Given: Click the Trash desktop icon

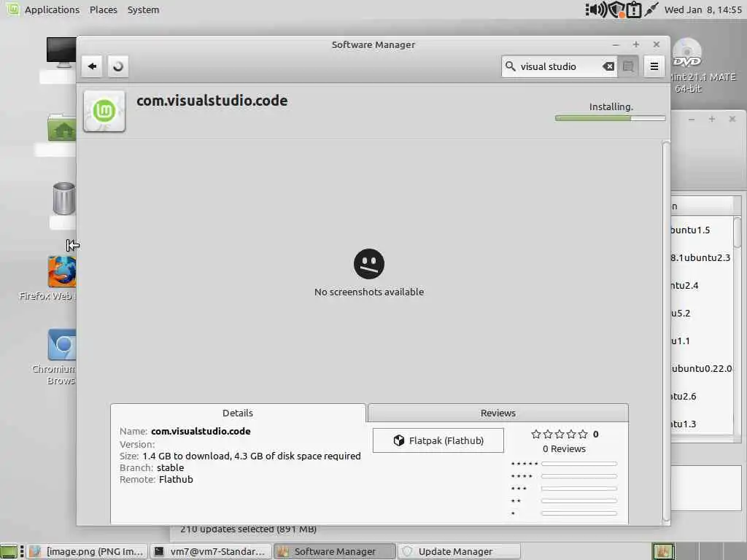Looking at the screenshot, I should point(64,198).
